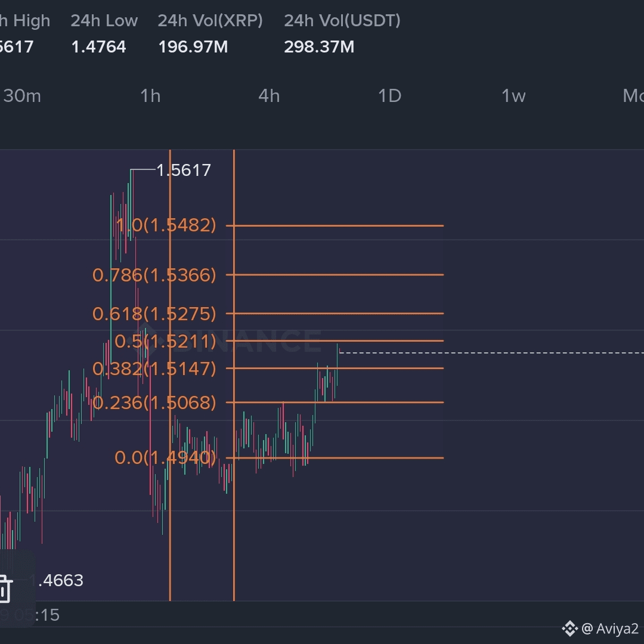Delete drawing with the trash icon
This screenshot has width=644, height=644.
(5, 589)
